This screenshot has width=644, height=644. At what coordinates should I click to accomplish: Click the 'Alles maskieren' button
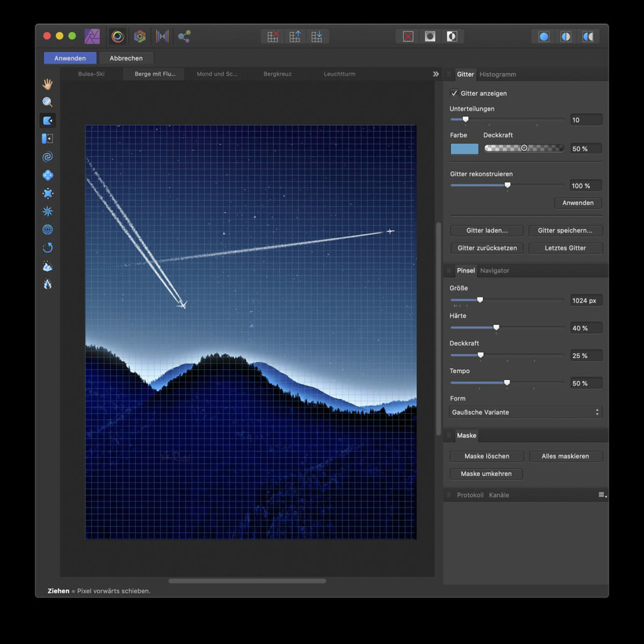tap(565, 457)
